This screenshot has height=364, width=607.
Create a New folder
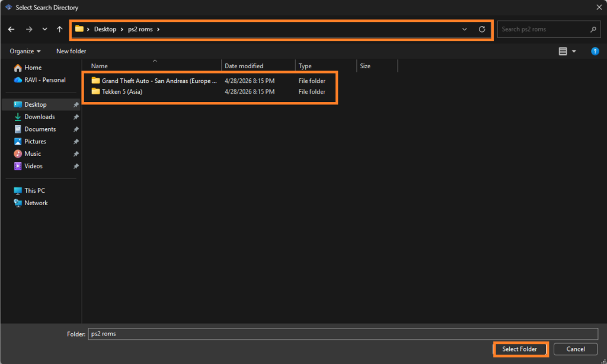[x=71, y=51]
